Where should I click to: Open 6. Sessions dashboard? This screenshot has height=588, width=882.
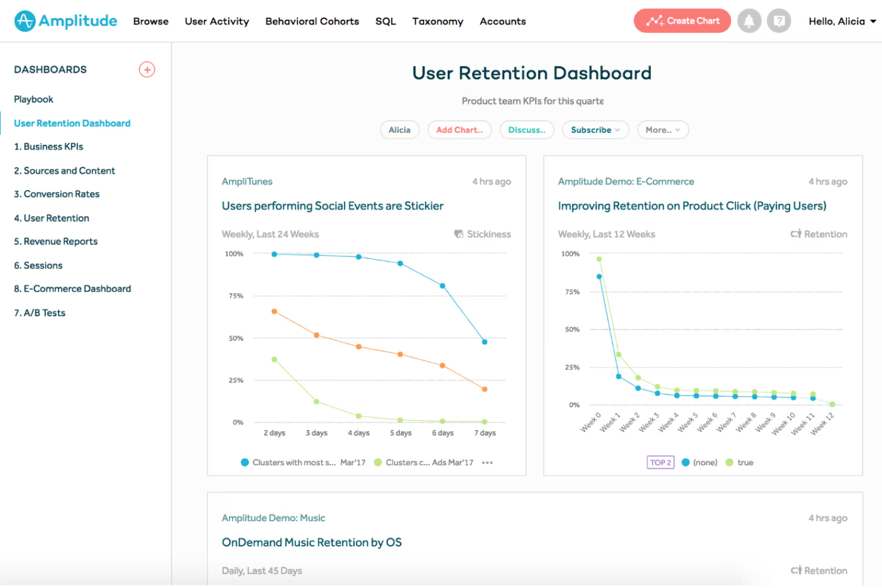point(38,266)
